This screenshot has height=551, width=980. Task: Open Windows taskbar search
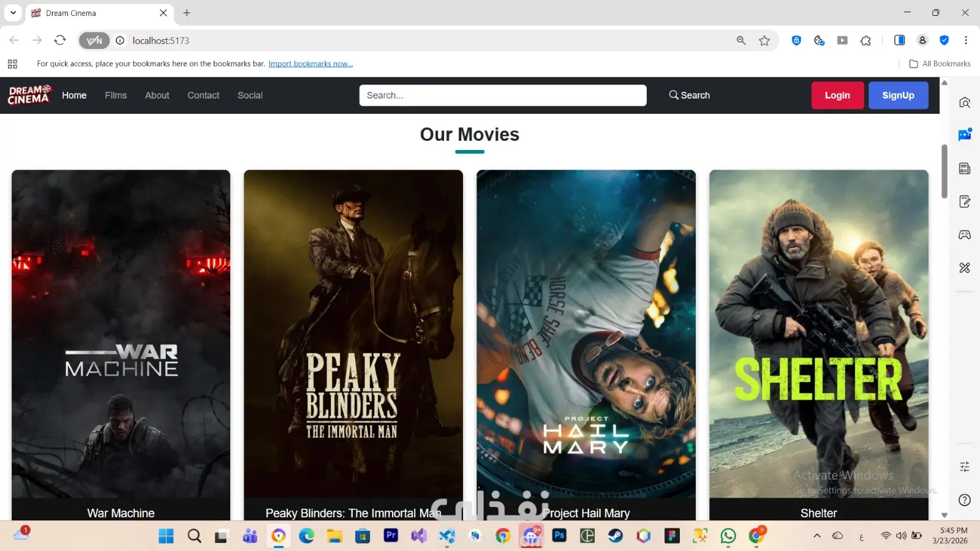194,536
